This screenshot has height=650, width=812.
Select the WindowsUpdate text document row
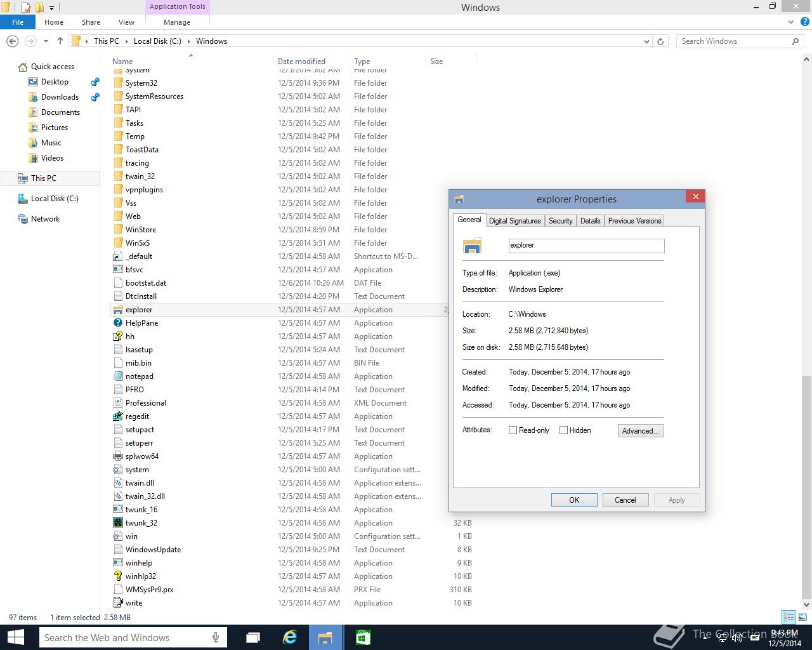pyautogui.click(x=292, y=550)
